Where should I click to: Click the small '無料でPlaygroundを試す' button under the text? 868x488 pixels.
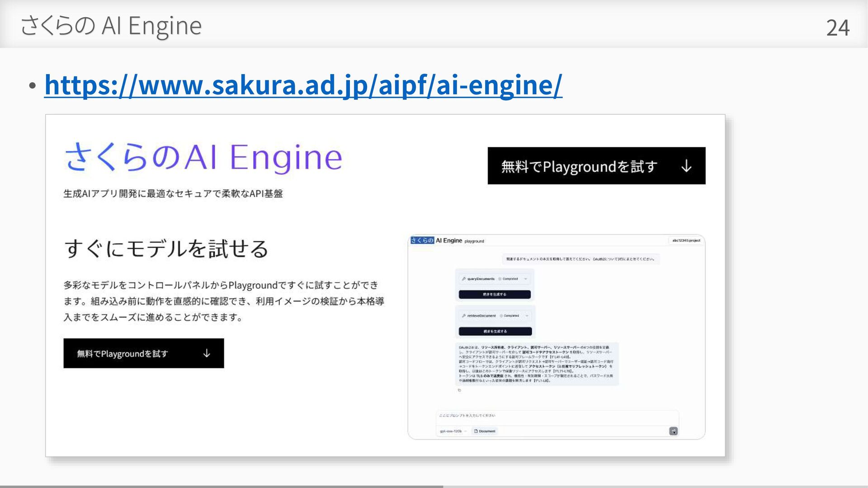[x=136, y=353]
